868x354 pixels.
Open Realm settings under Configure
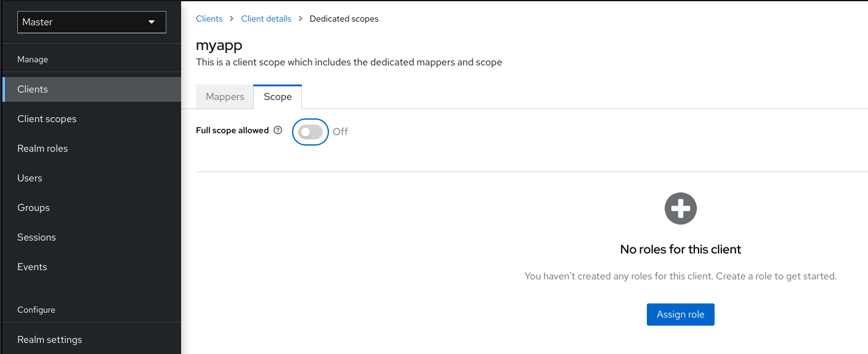[x=49, y=340]
